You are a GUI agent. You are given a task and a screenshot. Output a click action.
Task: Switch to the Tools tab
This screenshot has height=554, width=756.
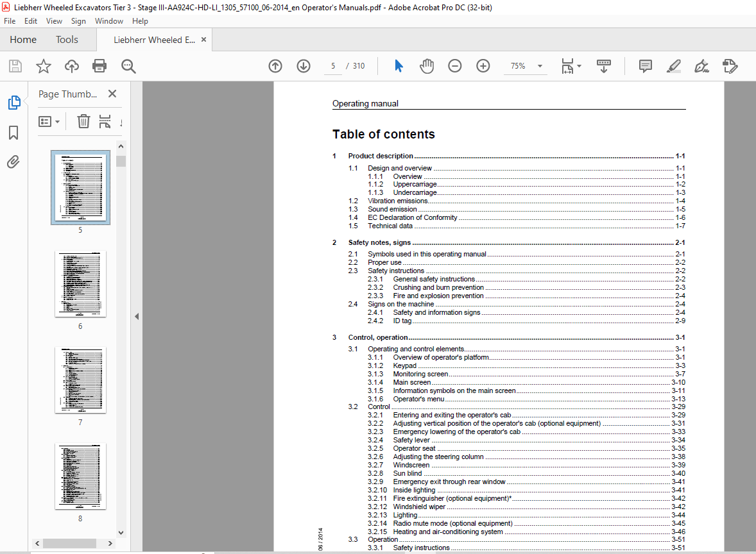[67, 40]
